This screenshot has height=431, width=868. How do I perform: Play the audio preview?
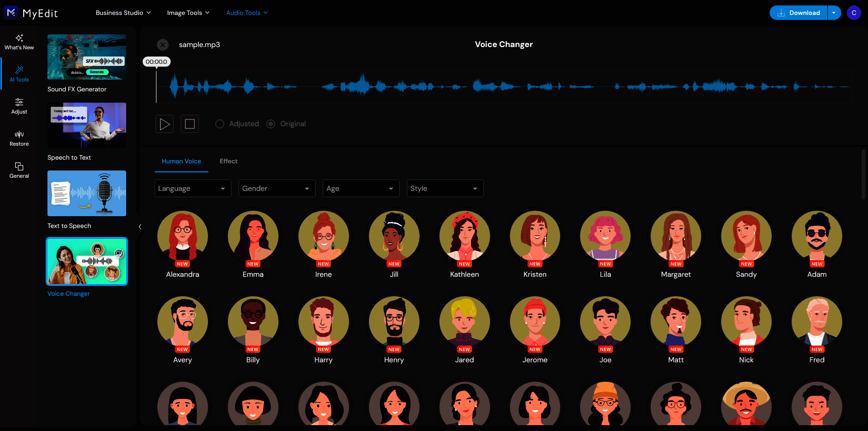coord(165,124)
